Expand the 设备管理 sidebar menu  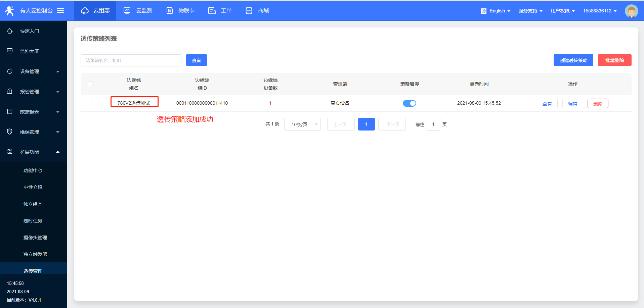click(34, 71)
